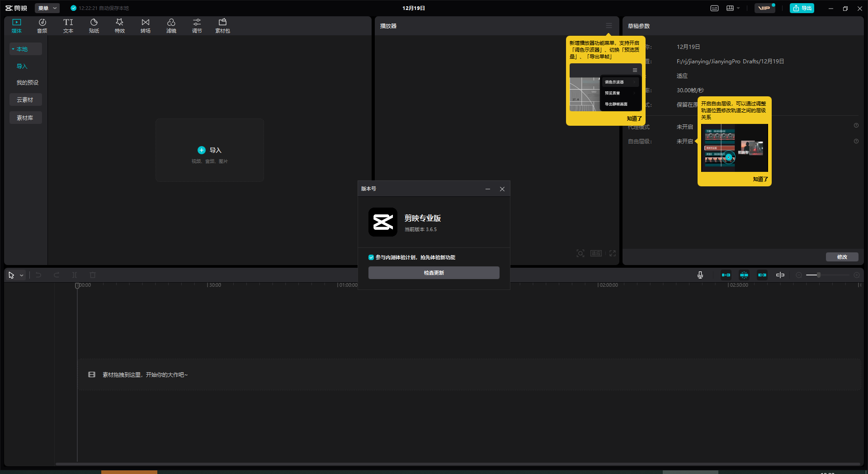Screen dimensions: 868x474
Task: Click the playhead at 00:00
Action: [77, 285]
